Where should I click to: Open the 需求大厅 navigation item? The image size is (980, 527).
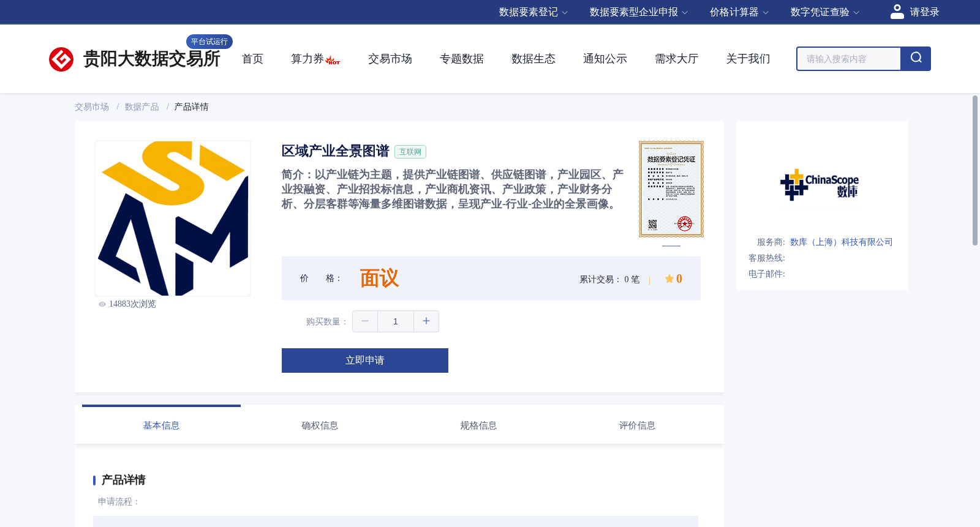click(677, 59)
